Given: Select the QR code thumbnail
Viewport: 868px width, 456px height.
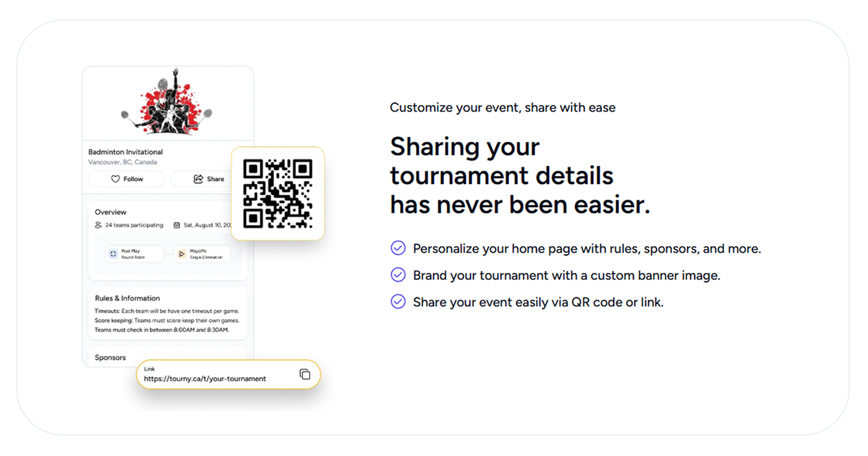Looking at the screenshot, I should point(278,193).
